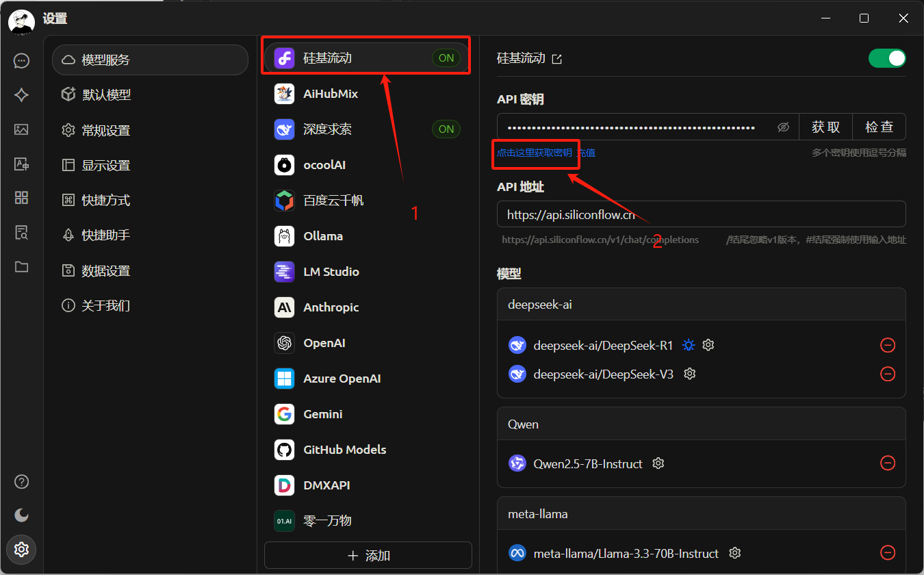This screenshot has height=575, width=924.
Task: Click the 点击这里获取密钥 link
Action: coord(535,153)
